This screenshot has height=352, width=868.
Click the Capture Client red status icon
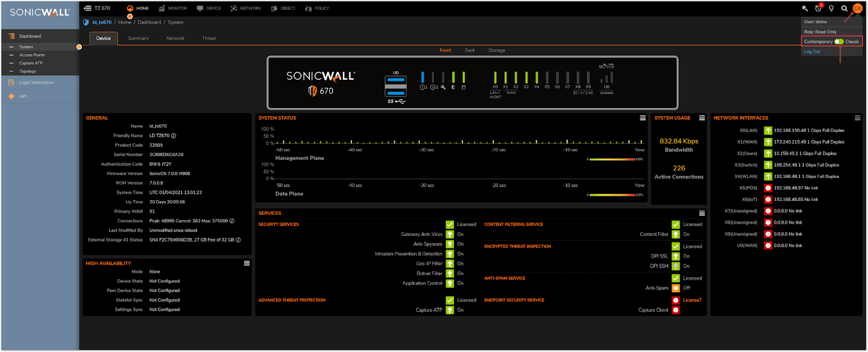[676, 310]
